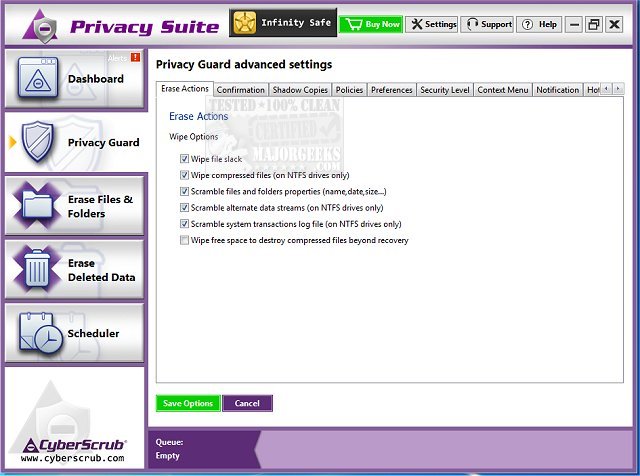
Task: Switch to the Policies tab
Action: [349, 90]
